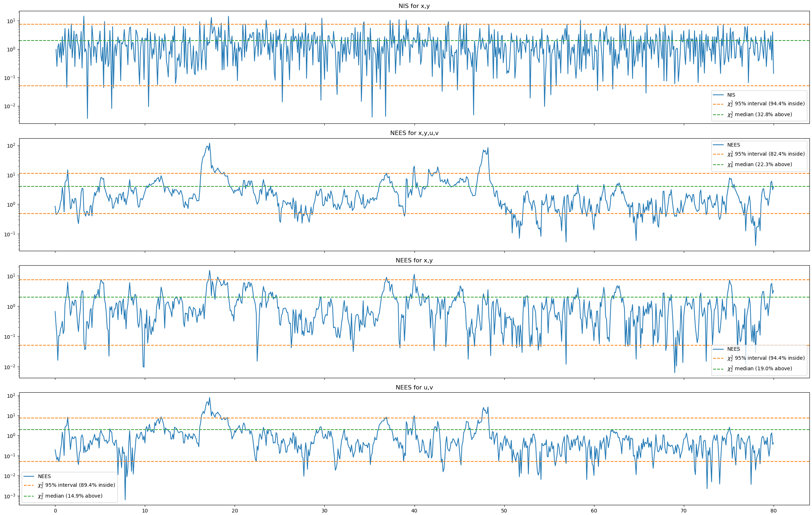
Task: Click x-axis tick label 80 at bottom
Action: pyautogui.click(x=774, y=511)
